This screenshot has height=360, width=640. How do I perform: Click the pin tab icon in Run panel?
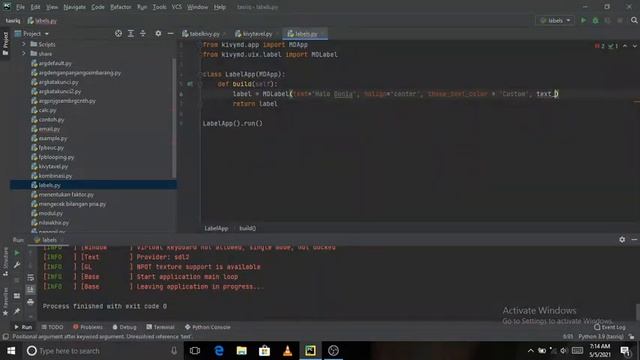point(17,311)
